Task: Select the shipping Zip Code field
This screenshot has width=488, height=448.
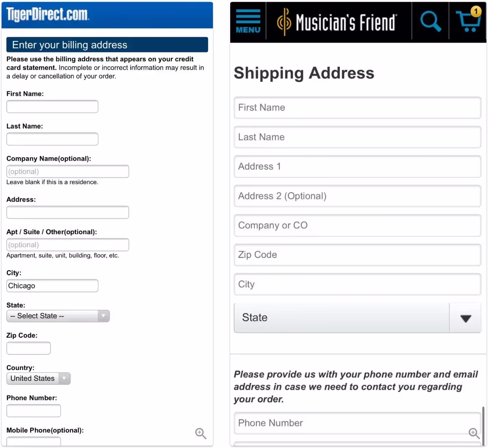Action: 357,255
